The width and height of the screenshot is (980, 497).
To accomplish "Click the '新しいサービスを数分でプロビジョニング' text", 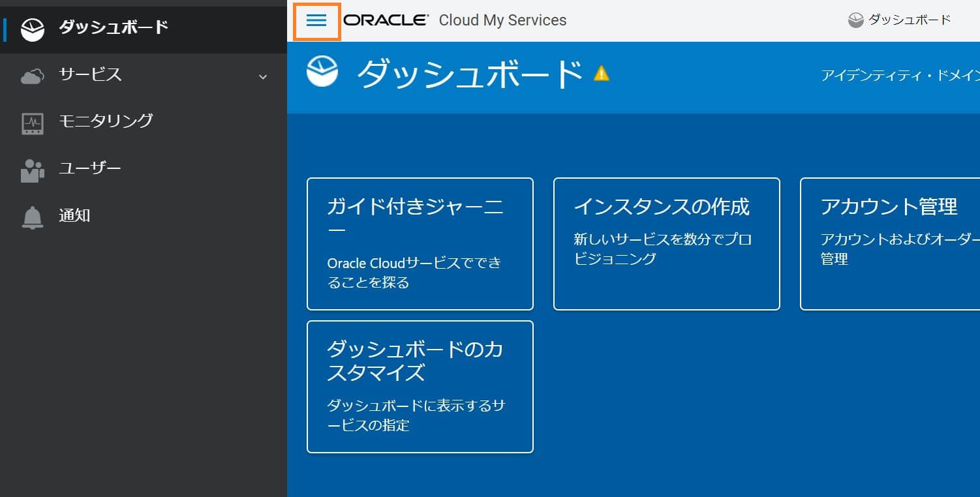I will click(x=662, y=249).
